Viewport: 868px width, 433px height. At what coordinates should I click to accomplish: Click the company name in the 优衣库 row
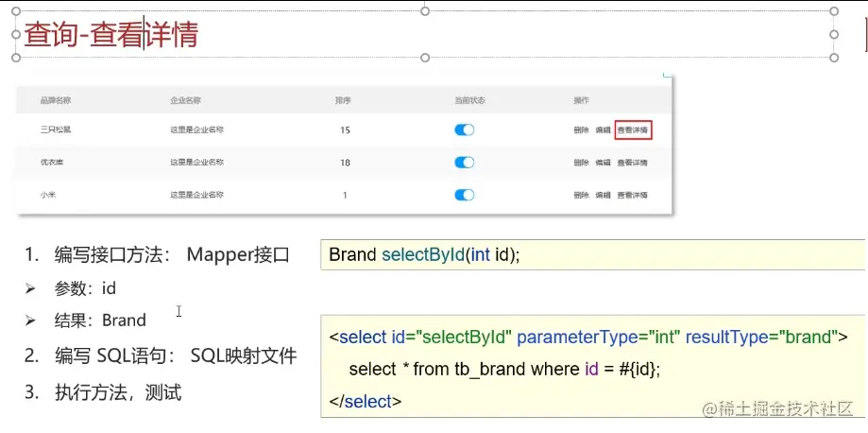pos(197,163)
